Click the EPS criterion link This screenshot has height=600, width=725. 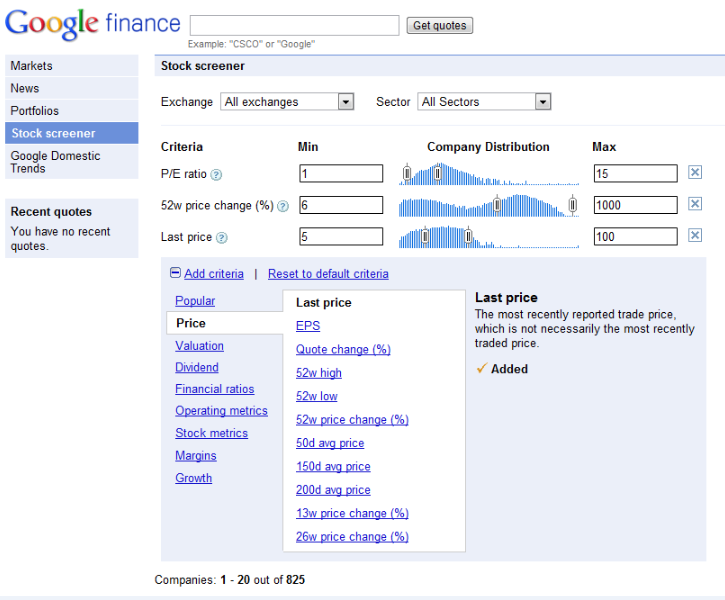click(x=308, y=326)
